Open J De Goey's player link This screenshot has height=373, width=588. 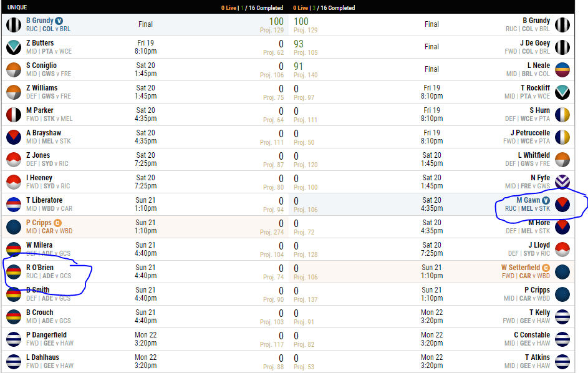point(534,43)
